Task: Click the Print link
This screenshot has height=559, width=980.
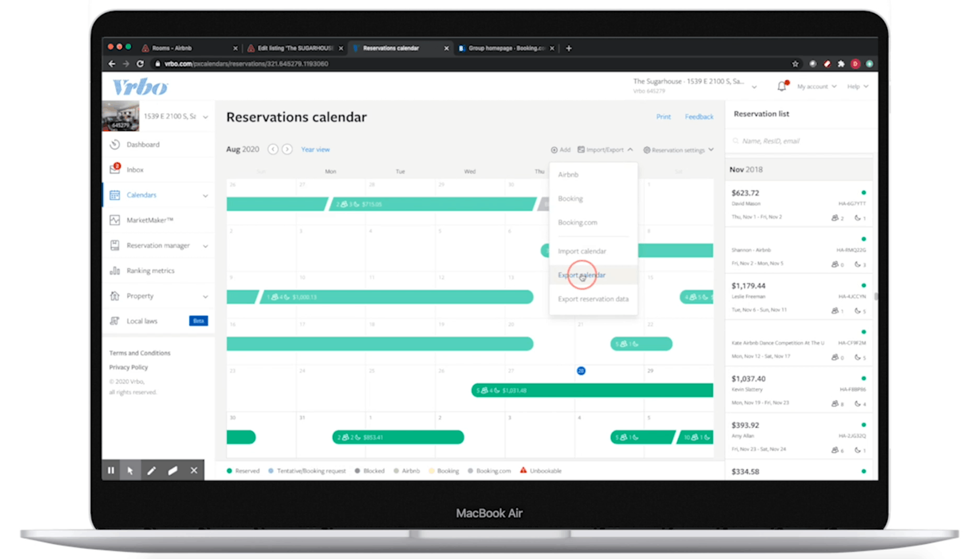Action: click(x=663, y=116)
